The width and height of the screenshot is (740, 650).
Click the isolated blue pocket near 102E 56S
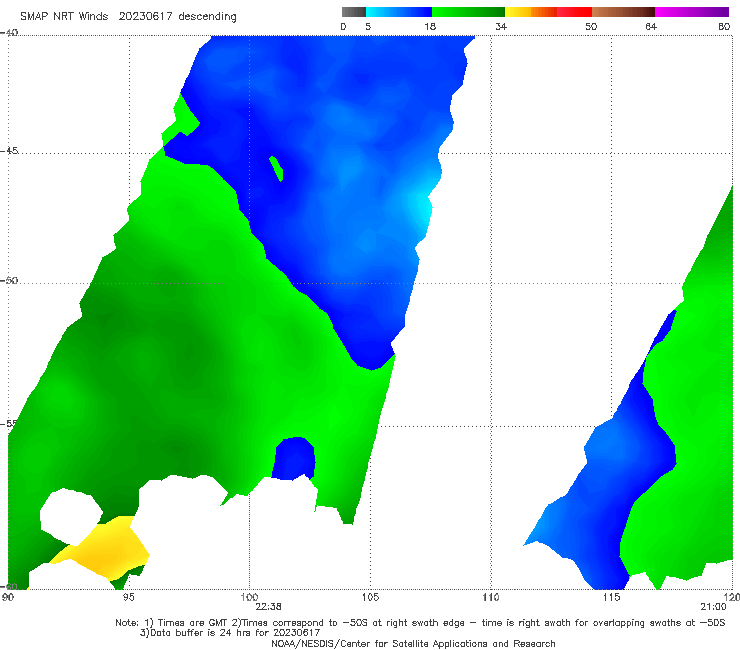point(294,458)
